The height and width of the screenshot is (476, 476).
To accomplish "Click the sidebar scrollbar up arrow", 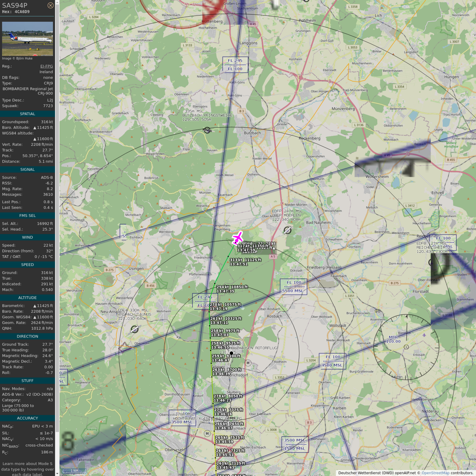I will (x=57, y=2).
